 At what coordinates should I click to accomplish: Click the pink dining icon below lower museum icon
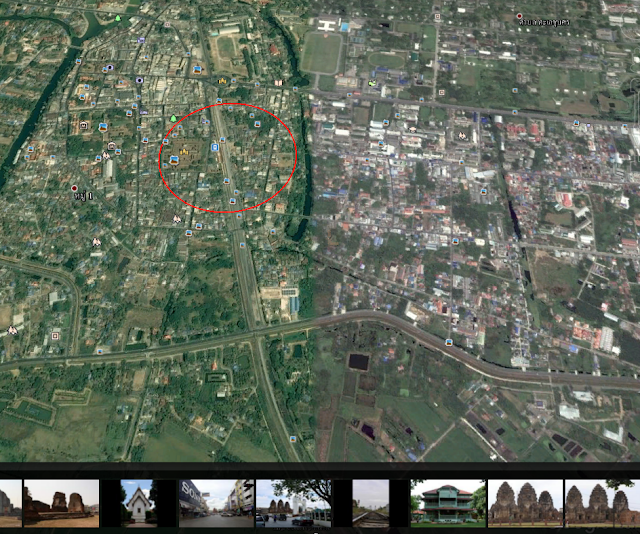[x=106, y=155]
